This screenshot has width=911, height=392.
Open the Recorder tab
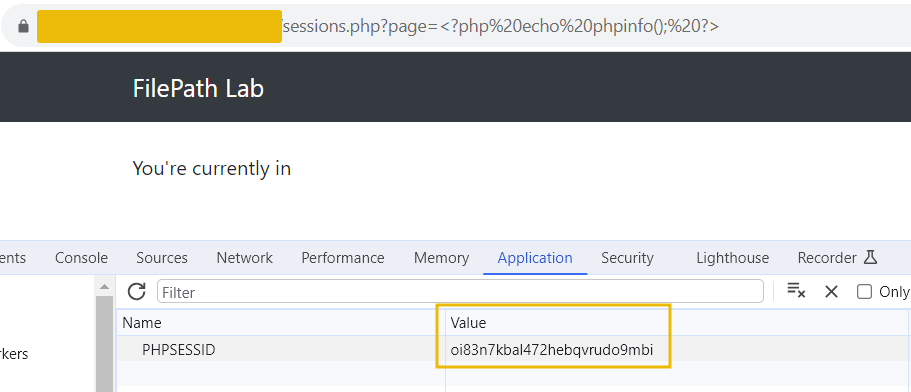[827, 258]
